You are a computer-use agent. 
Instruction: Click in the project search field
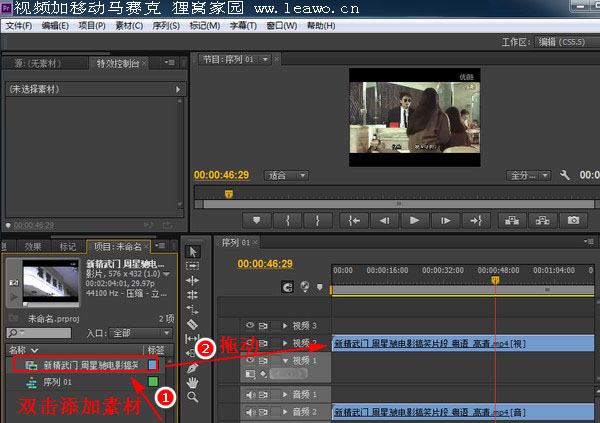coord(39,333)
